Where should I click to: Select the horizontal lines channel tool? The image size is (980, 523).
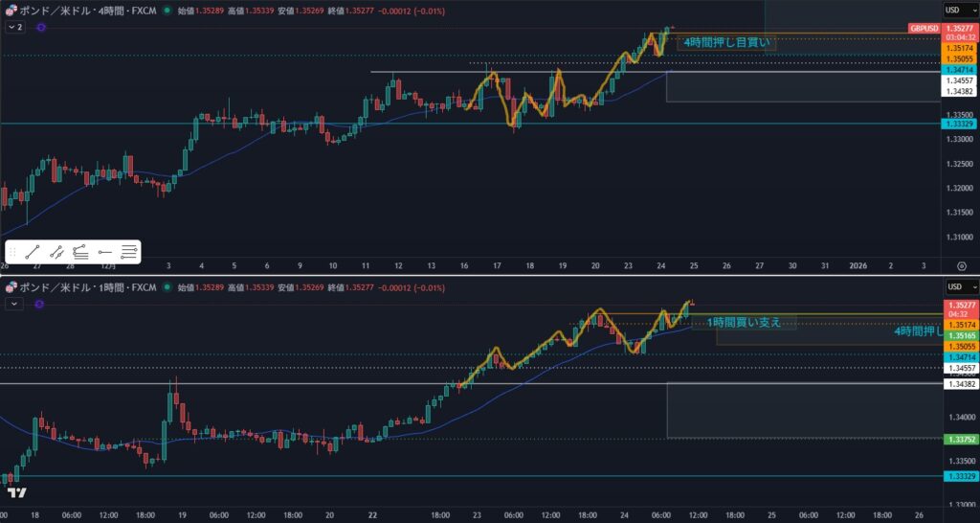coord(129,252)
